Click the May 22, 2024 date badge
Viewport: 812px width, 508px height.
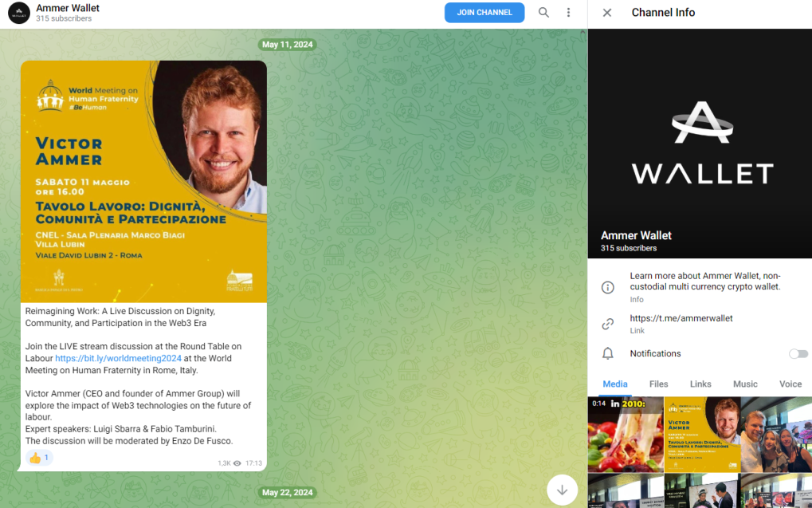[288, 493]
